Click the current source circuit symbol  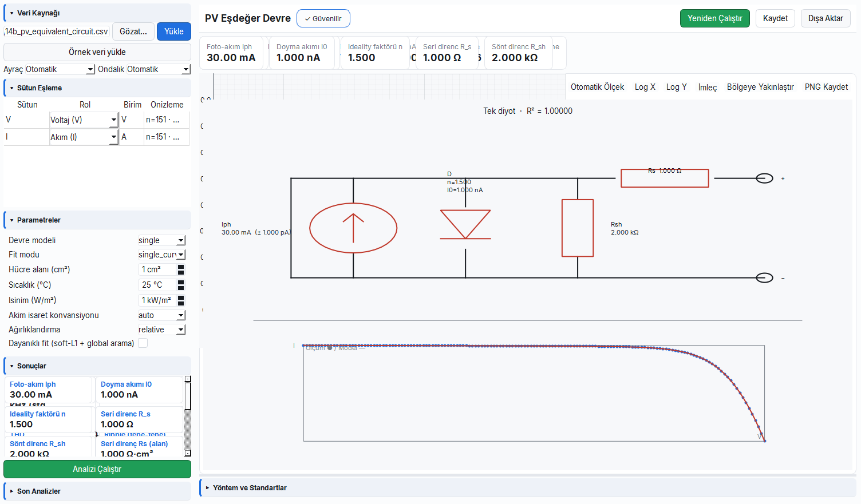(x=353, y=228)
